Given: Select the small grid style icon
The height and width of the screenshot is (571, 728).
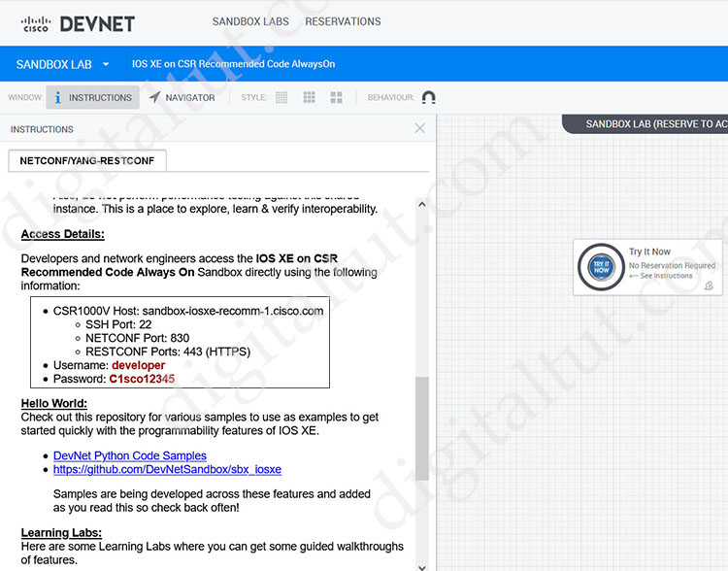Looking at the screenshot, I should [x=281, y=97].
